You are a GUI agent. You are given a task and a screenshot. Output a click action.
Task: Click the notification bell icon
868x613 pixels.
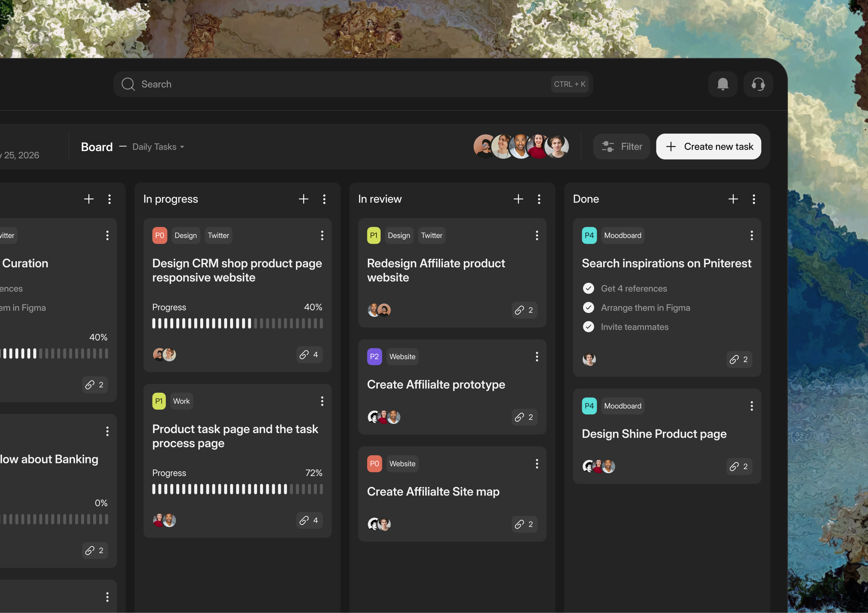click(722, 84)
